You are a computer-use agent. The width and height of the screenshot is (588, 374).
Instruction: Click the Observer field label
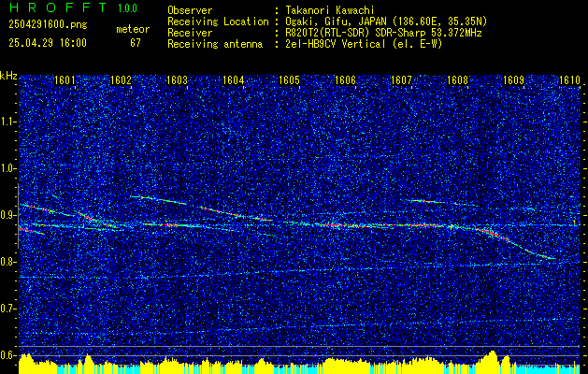click(x=190, y=10)
